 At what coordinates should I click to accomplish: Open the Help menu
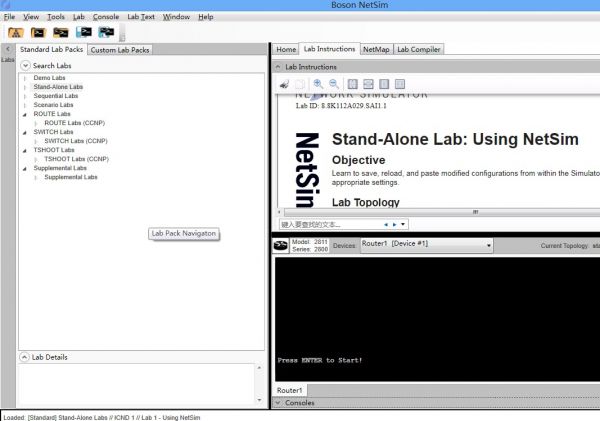tap(205, 17)
